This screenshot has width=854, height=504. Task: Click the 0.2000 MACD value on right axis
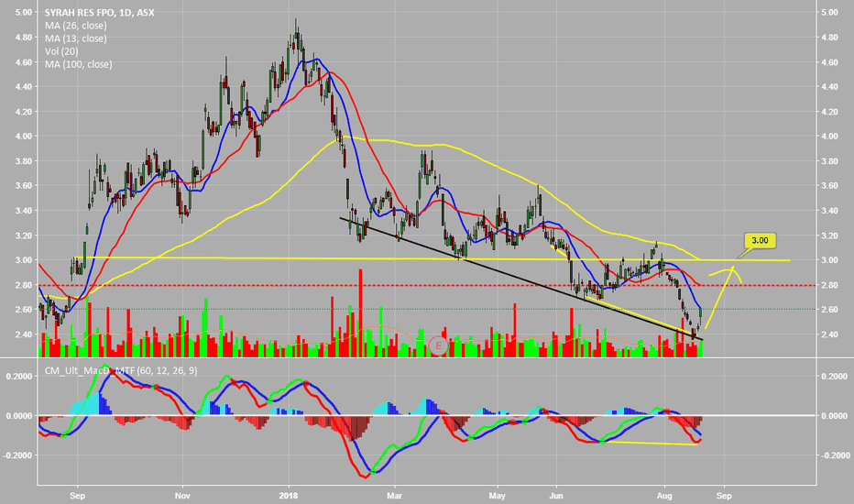[833, 377]
